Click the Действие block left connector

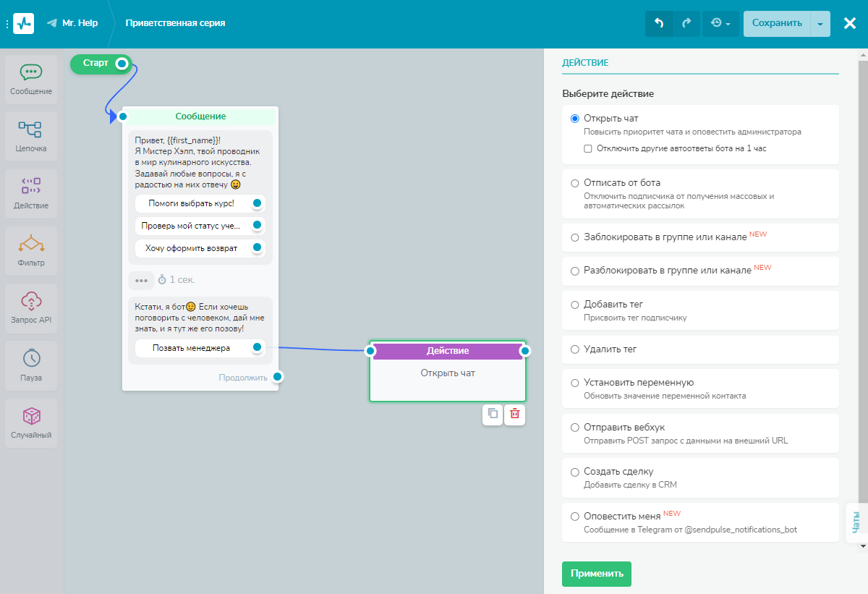tap(370, 351)
